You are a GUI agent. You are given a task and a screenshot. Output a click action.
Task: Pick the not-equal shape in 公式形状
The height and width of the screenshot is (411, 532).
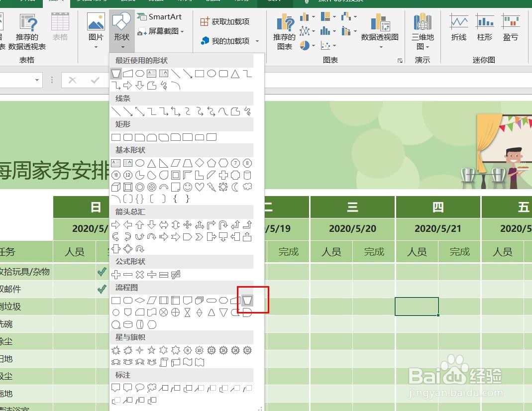tap(175, 274)
